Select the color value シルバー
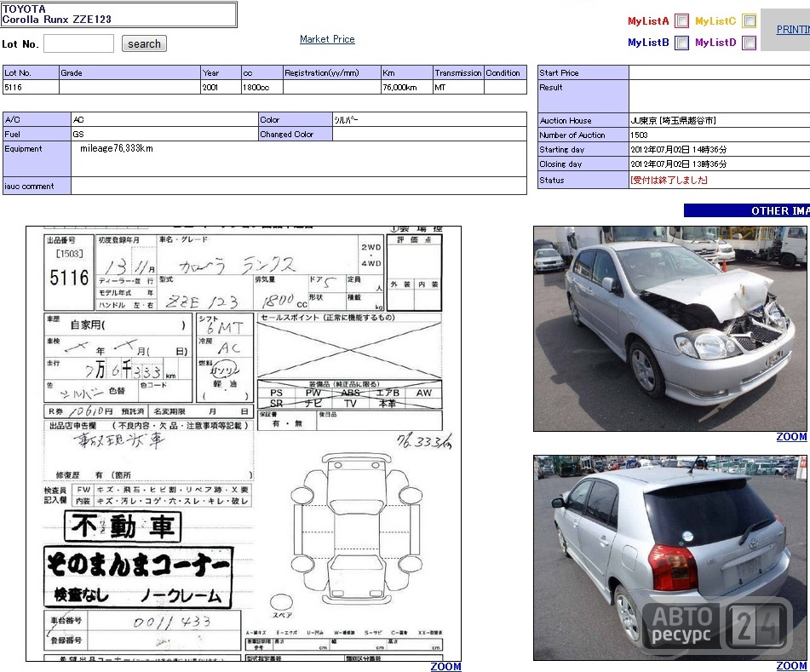 pos(346,120)
